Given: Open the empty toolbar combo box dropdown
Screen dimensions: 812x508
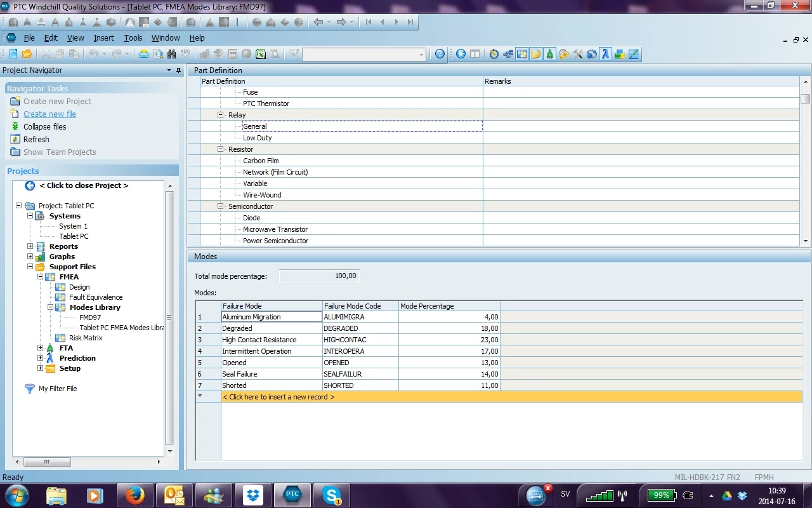Looking at the screenshot, I should 421,55.
